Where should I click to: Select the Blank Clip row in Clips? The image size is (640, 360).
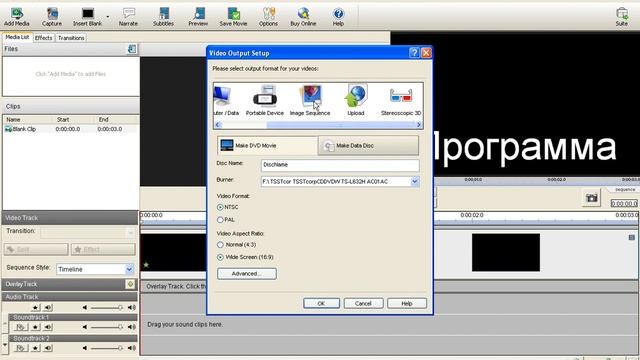70,129
